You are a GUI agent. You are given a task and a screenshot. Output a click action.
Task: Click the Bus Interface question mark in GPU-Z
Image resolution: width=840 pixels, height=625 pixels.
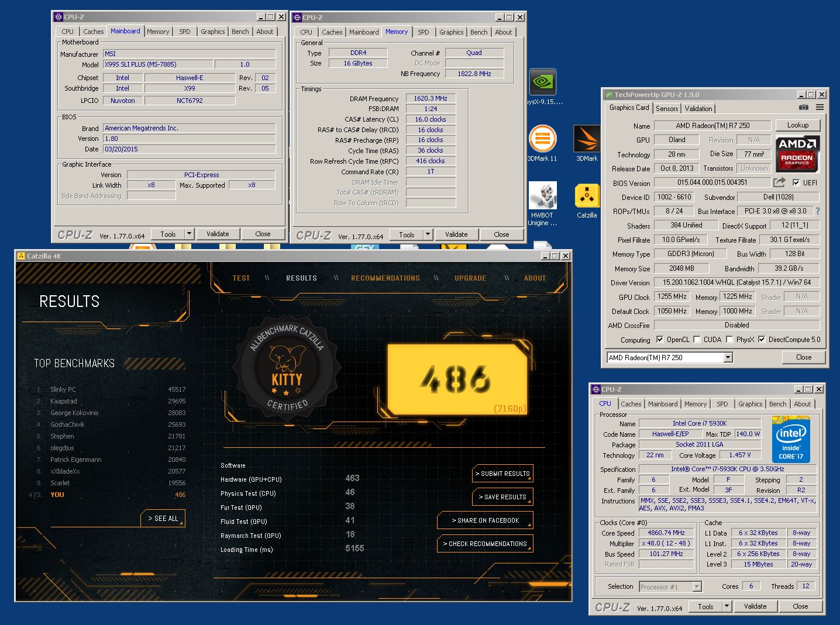pyautogui.click(x=817, y=211)
